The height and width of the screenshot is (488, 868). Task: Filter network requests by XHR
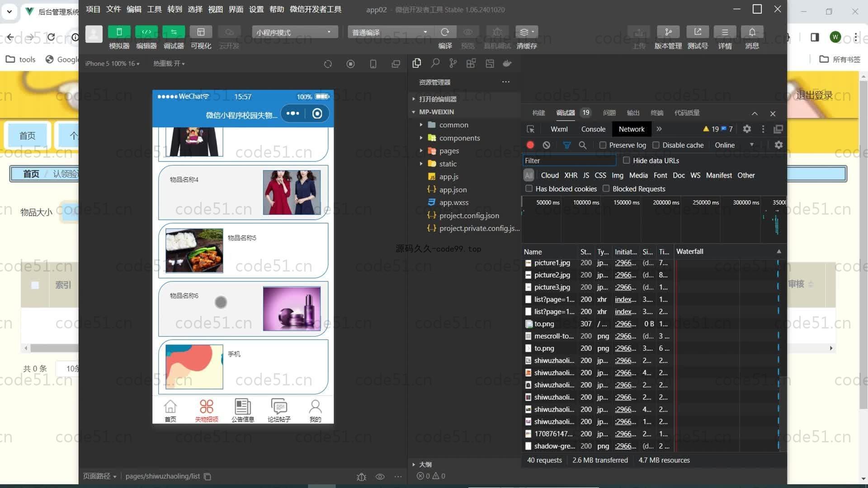click(x=571, y=175)
